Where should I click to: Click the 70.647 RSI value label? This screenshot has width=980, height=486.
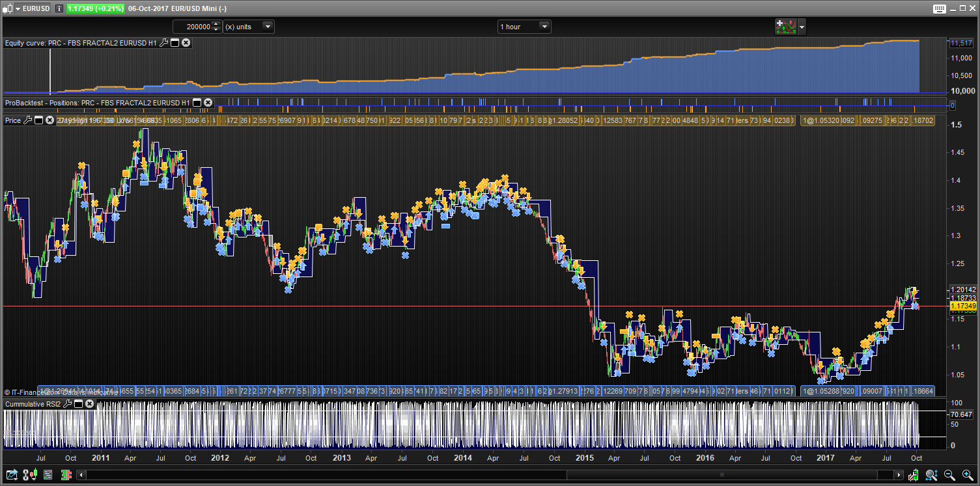pos(962,414)
